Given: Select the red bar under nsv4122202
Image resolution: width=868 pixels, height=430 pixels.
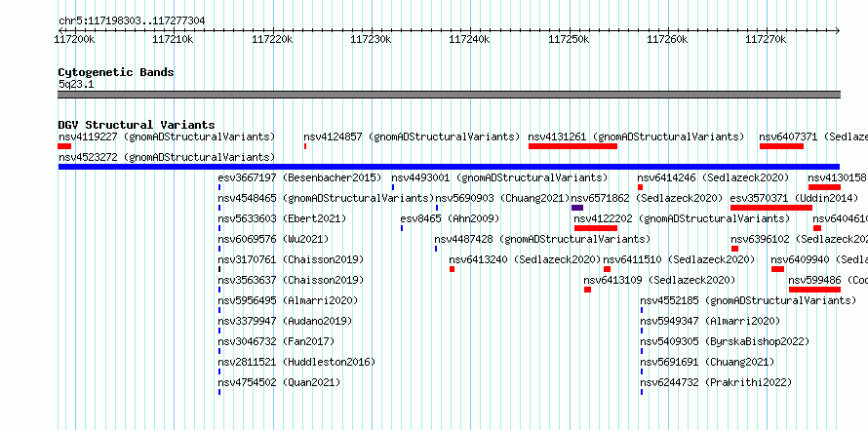Looking at the screenshot, I should (596, 228).
